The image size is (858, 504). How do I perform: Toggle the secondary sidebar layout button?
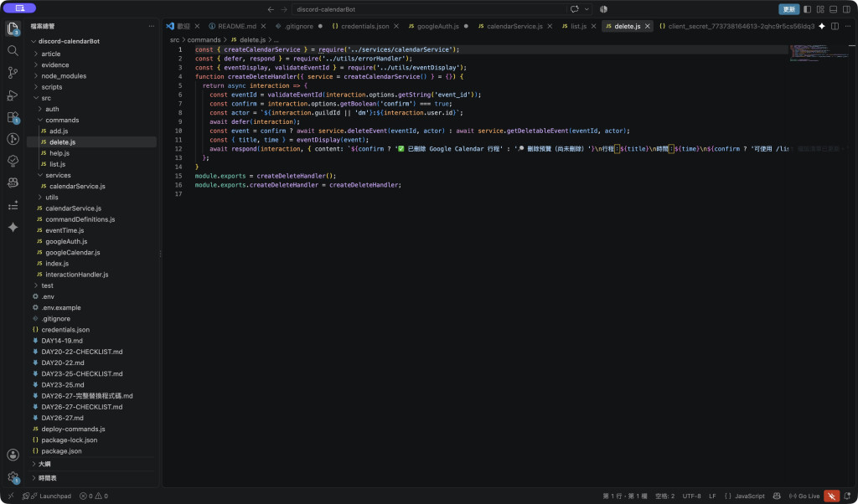click(846, 9)
